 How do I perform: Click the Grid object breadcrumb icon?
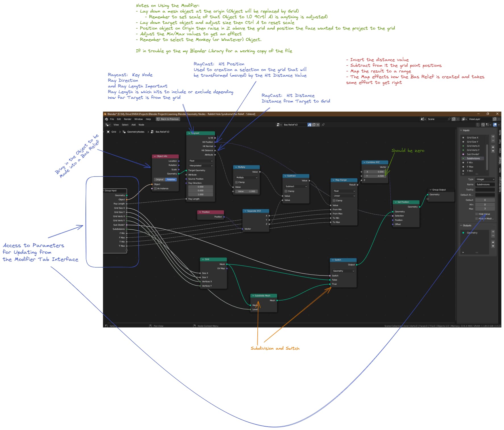click(x=108, y=132)
